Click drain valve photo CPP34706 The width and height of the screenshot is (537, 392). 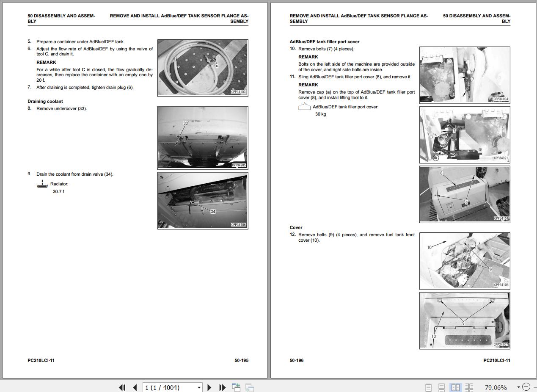coord(203,201)
